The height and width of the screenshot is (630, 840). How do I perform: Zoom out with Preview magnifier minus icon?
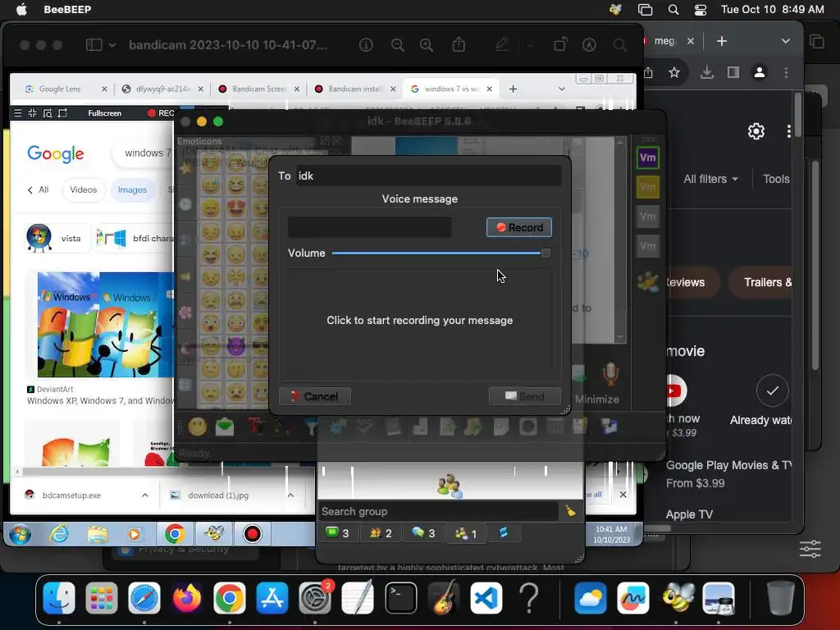coord(398,45)
